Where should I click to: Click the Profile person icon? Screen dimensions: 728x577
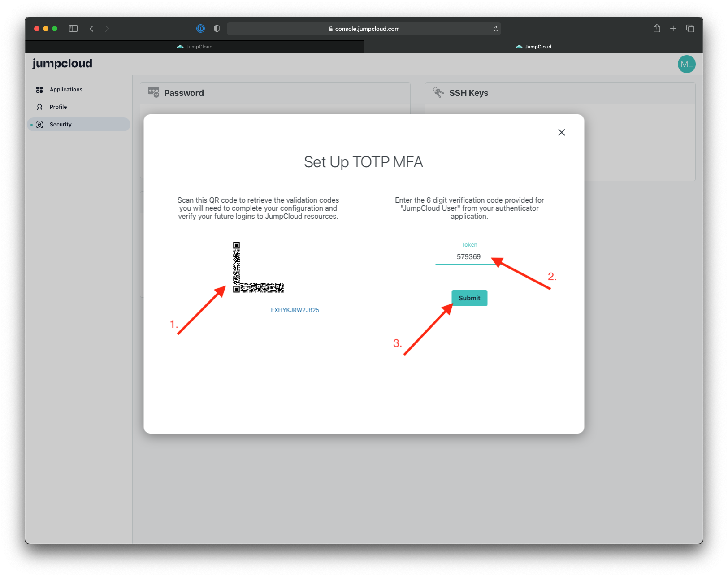(39, 107)
